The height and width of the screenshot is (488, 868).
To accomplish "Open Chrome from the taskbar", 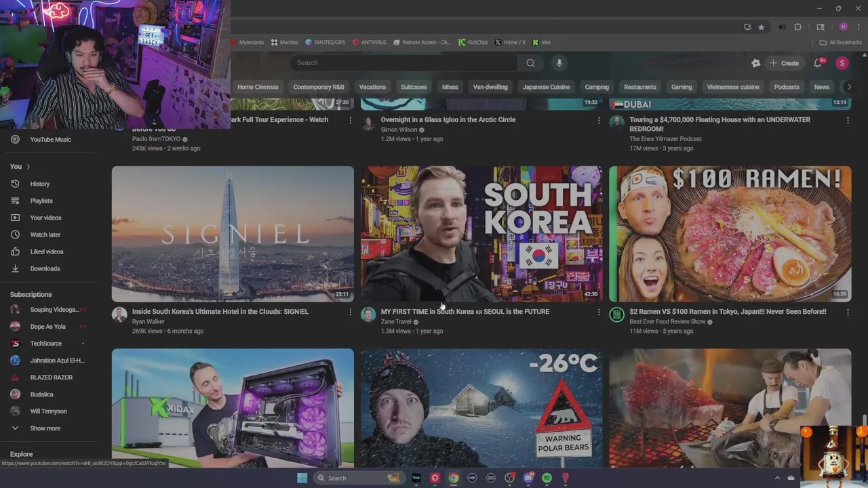I will (x=454, y=478).
